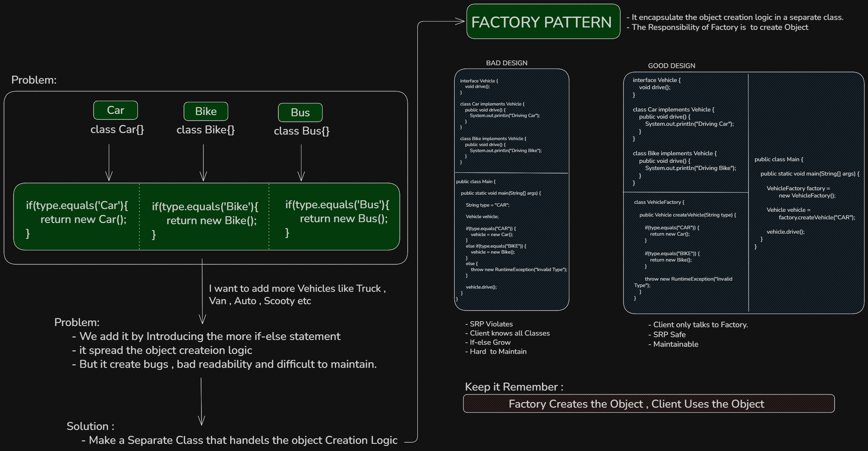868x451 pixels.
Task: Click the 'Client knows all Classes' bullet
Action: click(x=507, y=333)
